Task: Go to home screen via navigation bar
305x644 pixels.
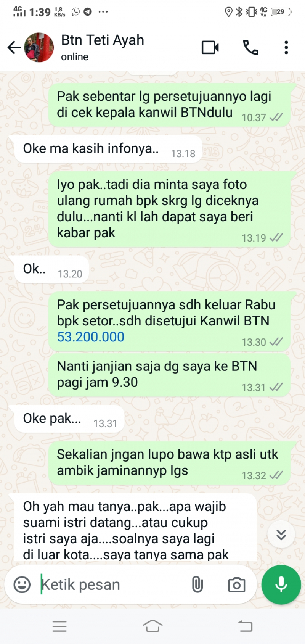Action: click(x=152, y=626)
